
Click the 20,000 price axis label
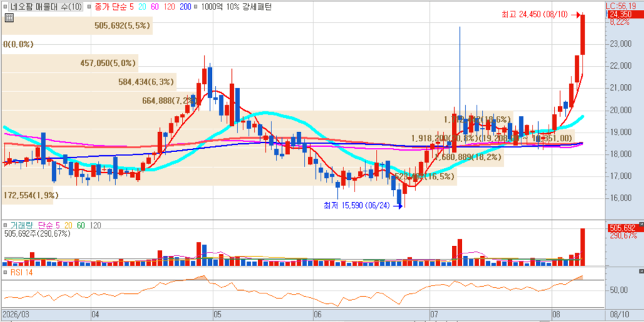coord(621,111)
